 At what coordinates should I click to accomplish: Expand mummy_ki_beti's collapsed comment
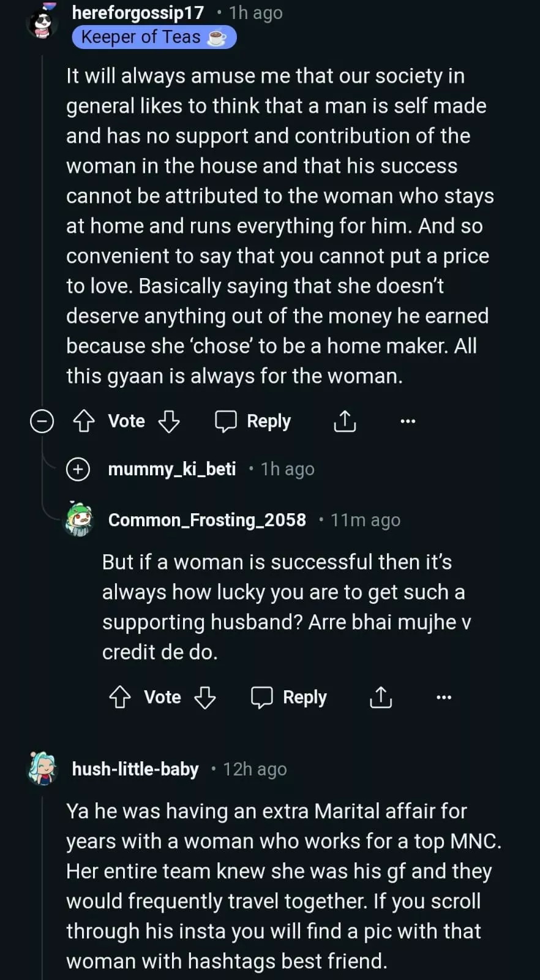(x=78, y=469)
